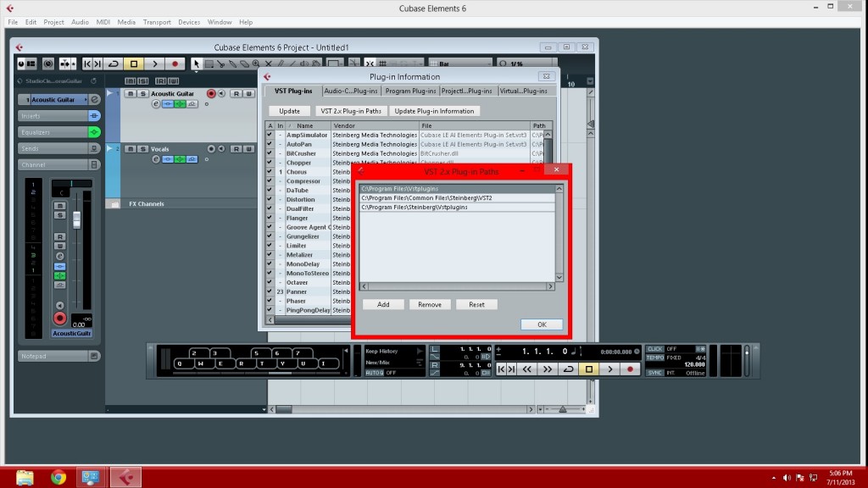Expand the FX Channels folder
868x488 pixels.
(114, 203)
